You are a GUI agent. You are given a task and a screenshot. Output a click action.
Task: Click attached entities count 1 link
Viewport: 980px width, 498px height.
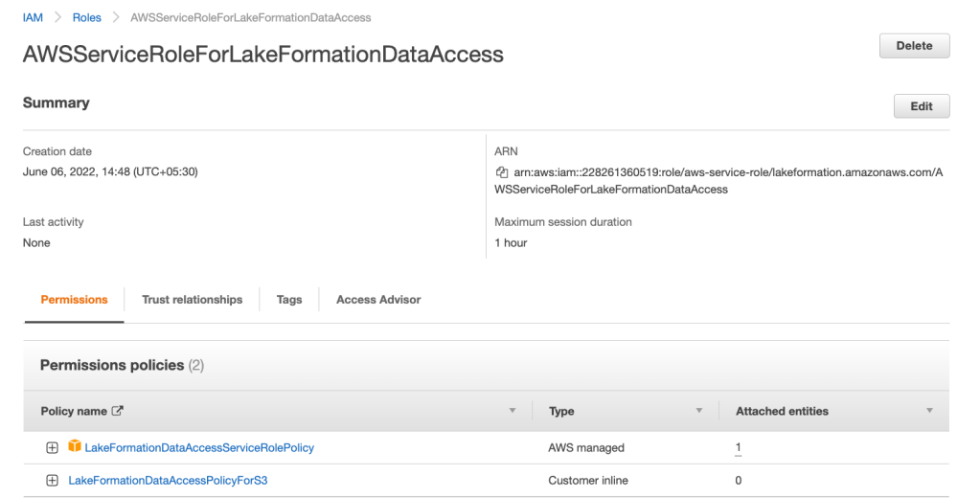coord(738,447)
